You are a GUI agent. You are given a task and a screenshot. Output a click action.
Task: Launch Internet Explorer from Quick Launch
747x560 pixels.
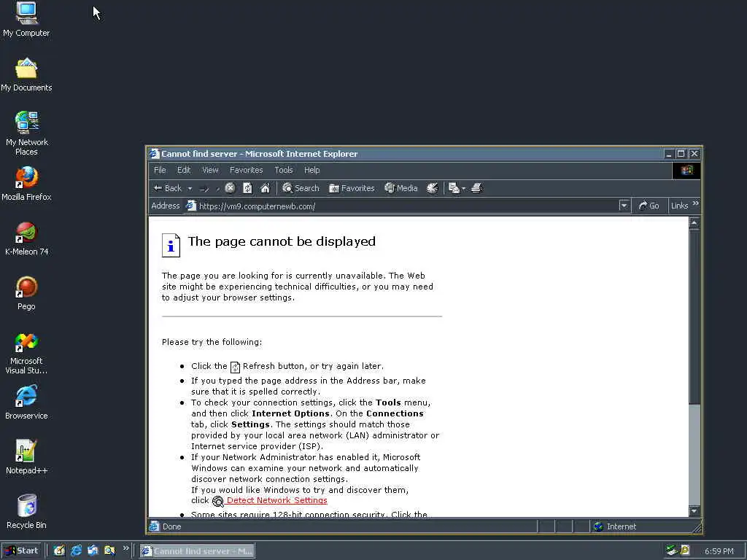[76, 551]
